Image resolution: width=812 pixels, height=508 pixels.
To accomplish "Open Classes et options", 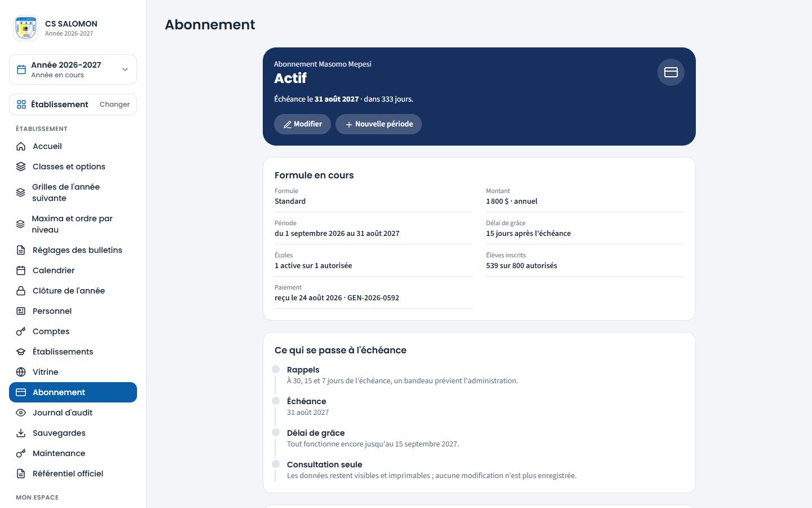I will coord(73,167).
